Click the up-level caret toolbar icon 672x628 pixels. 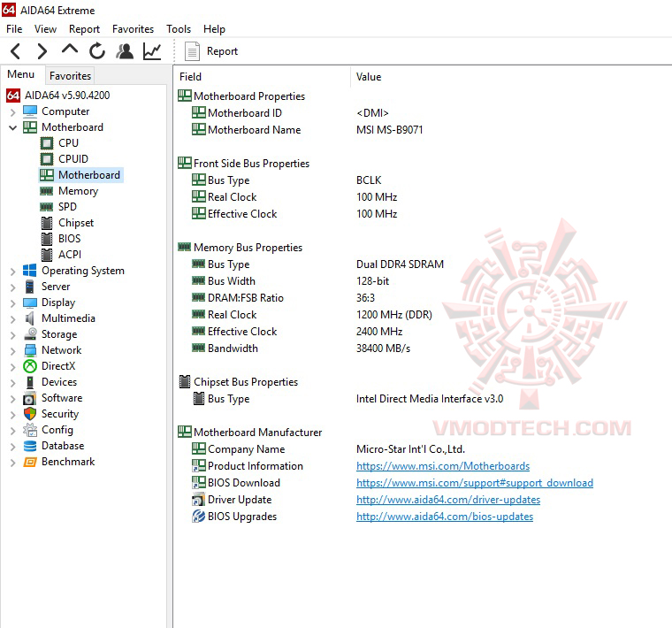pos(70,49)
